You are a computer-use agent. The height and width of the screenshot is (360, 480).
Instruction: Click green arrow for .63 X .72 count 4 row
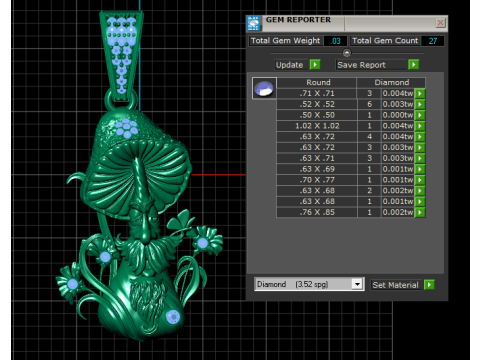click(x=420, y=136)
